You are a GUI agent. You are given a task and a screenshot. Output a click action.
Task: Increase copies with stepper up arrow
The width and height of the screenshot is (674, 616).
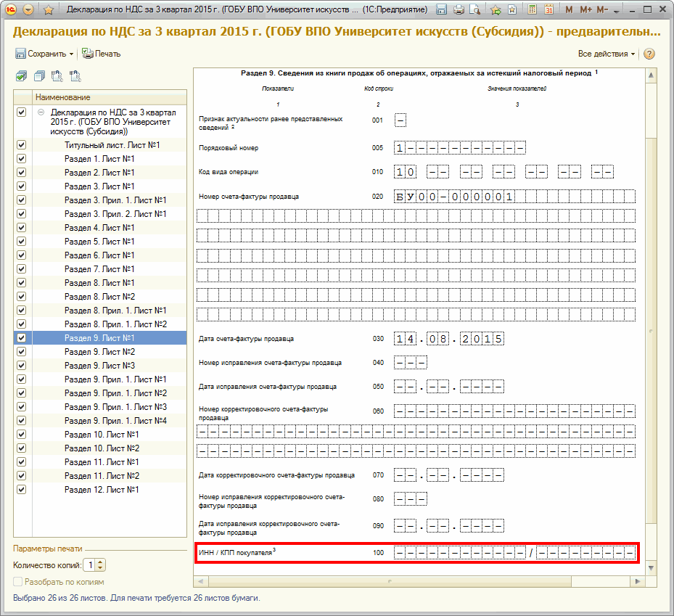pyautogui.click(x=100, y=562)
